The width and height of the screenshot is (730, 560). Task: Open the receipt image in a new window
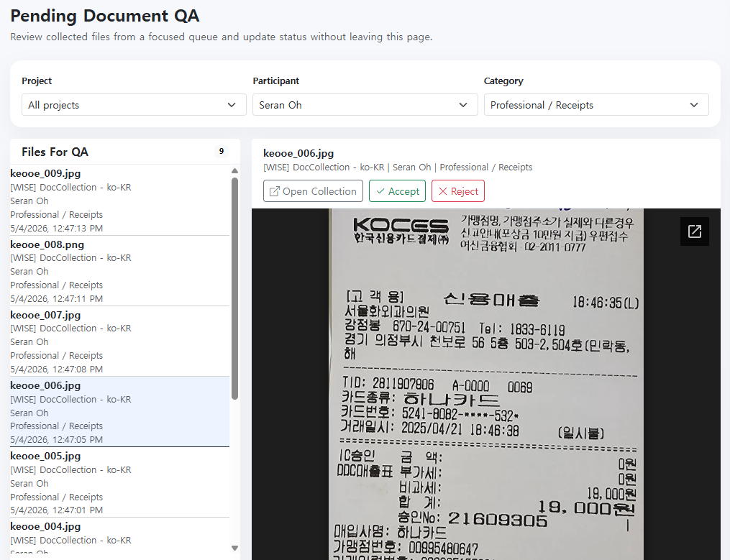click(x=694, y=231)
